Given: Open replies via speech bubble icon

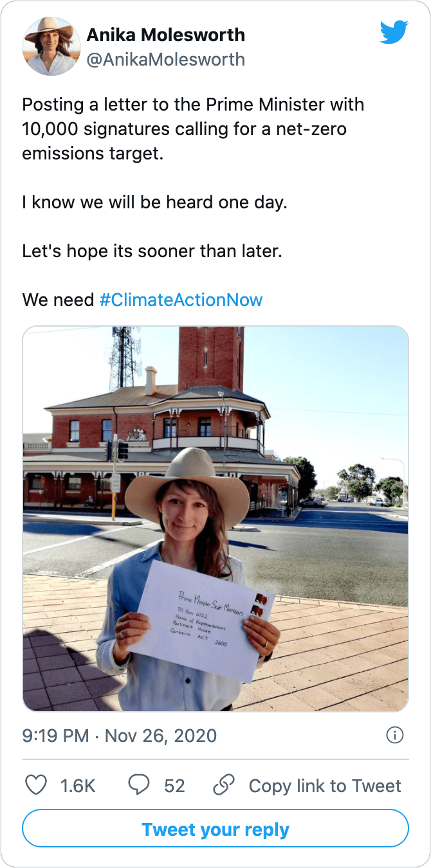Looking at the screenshot, I should 138,785.
